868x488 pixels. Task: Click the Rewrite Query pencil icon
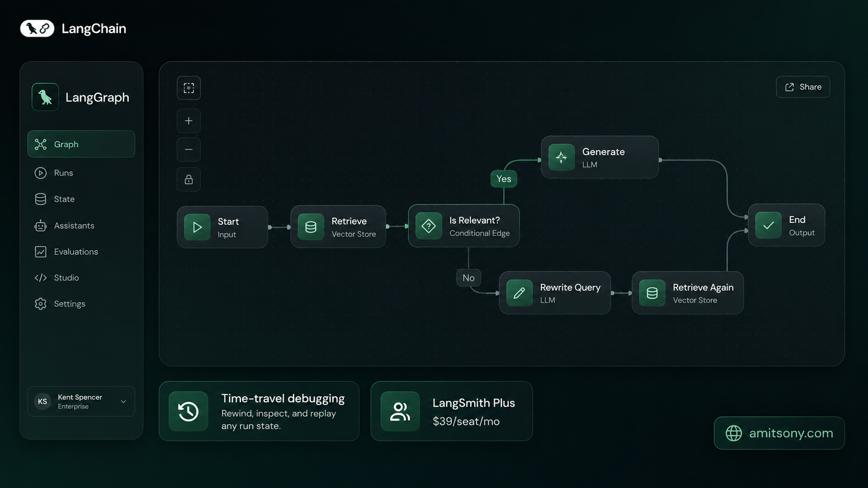(519, 293)
